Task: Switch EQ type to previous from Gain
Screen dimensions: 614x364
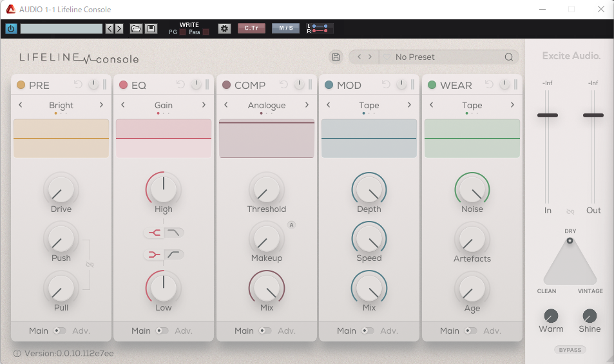Action: 123,105
